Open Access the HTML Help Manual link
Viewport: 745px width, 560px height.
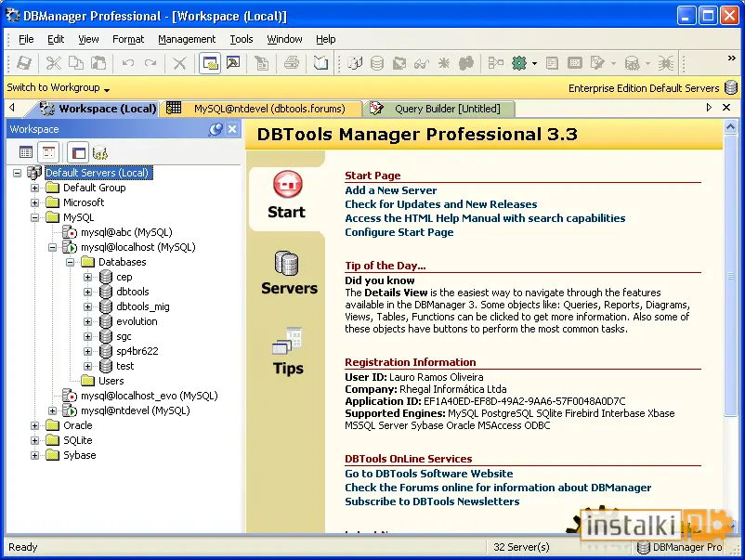coord(485,218)
